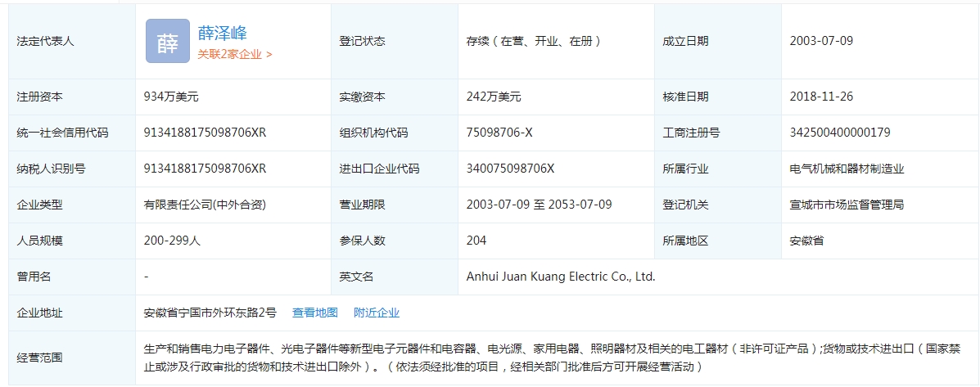
Task: Click the company address text 安徽省宁国市外环东路2号
Action: 210,313
